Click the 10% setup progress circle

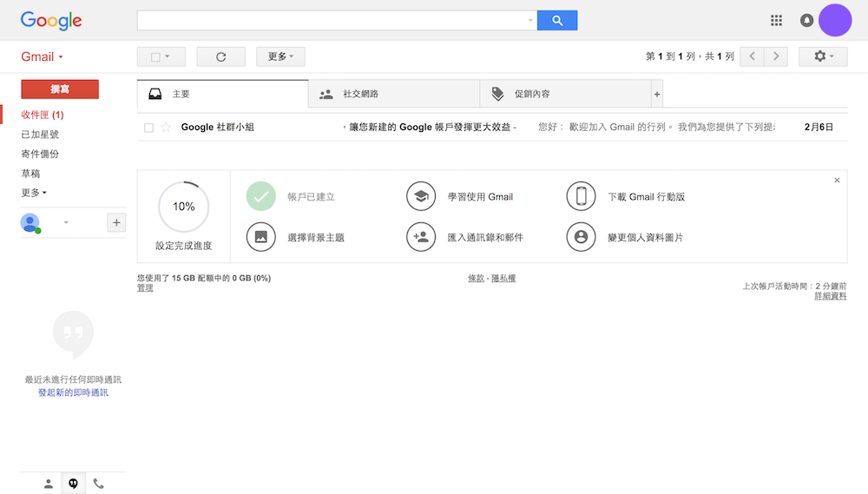pos(183,207)
